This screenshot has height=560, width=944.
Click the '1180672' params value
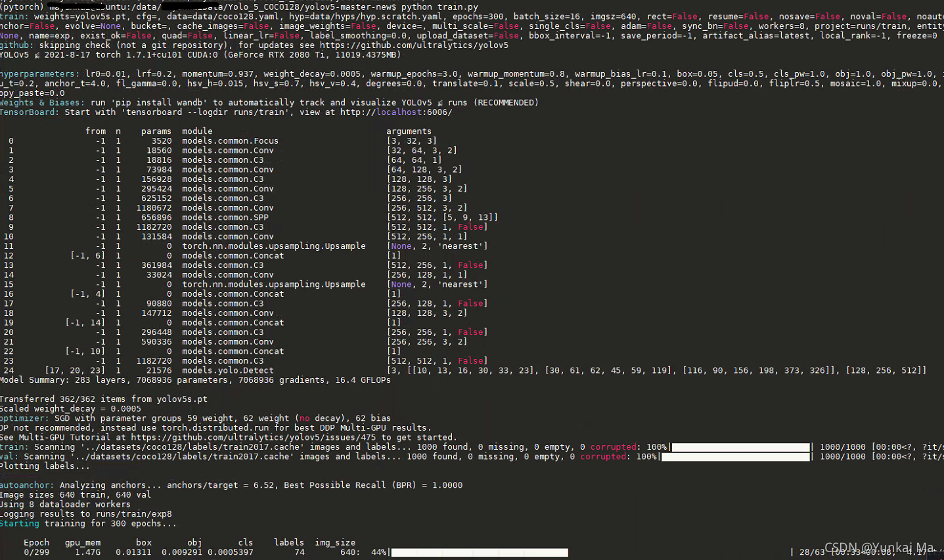(x=154, y=208)
